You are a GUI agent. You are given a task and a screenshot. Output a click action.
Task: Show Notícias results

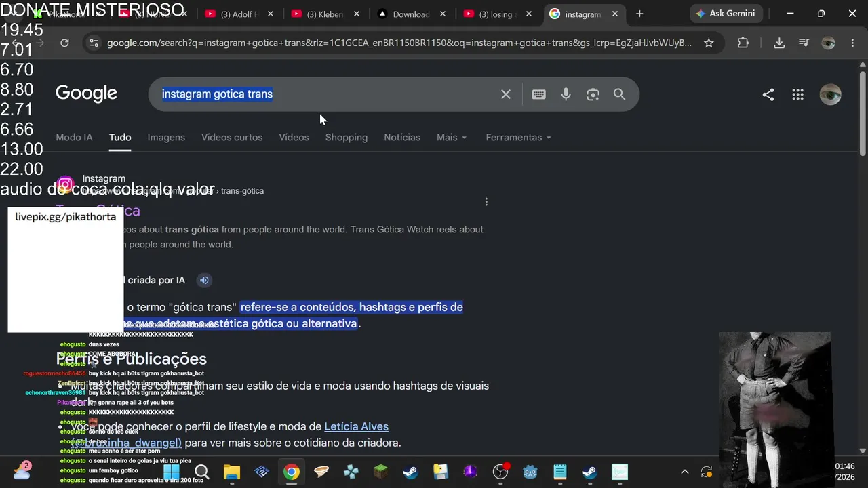402,137
